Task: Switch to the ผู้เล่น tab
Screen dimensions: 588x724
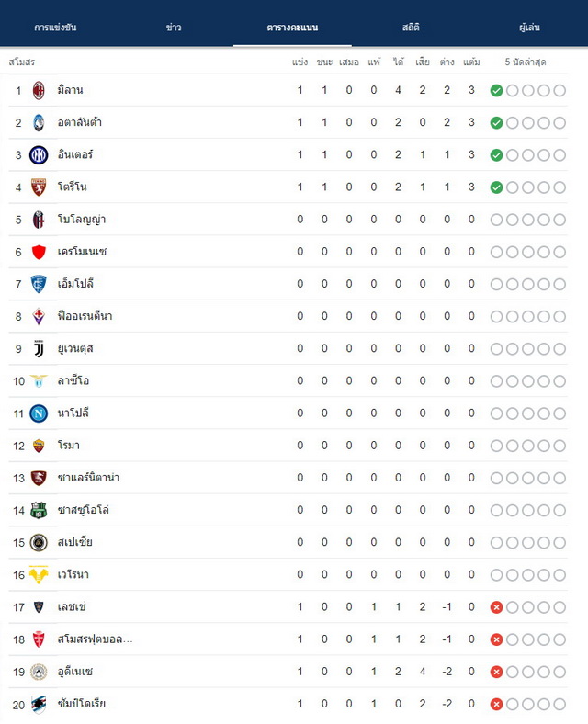Action: (x=529, y=28)
